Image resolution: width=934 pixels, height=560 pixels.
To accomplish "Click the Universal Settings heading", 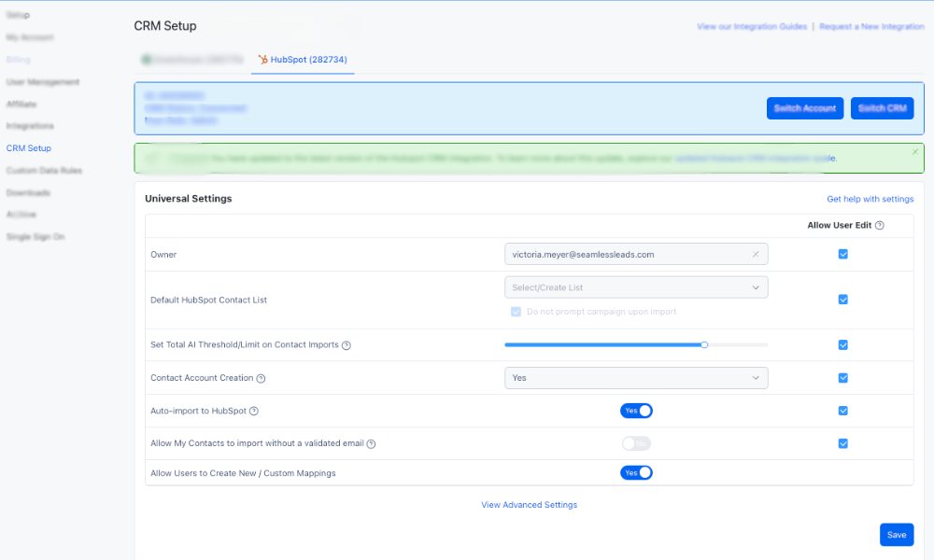I will (189, 199).
